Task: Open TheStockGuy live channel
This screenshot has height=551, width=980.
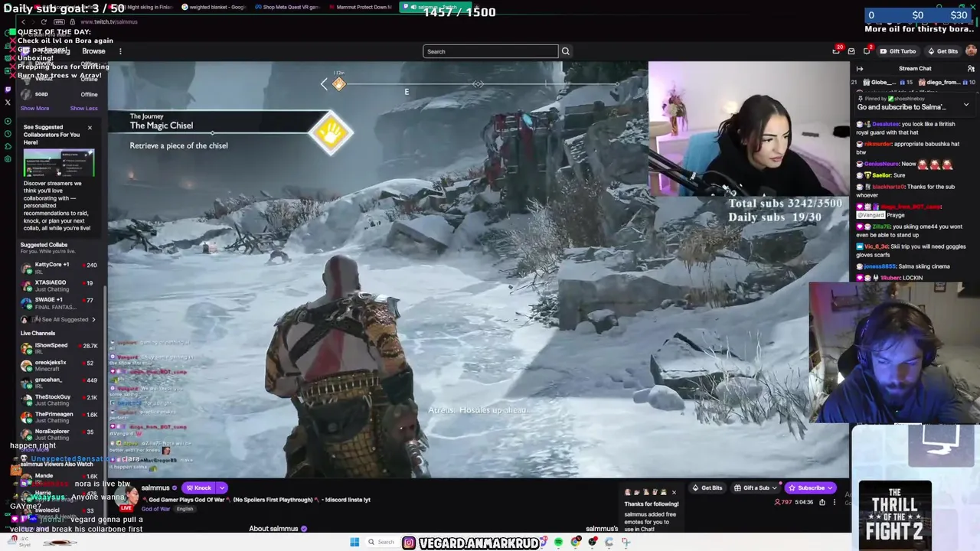Action: pyautogui.click(x=60, y=400)
